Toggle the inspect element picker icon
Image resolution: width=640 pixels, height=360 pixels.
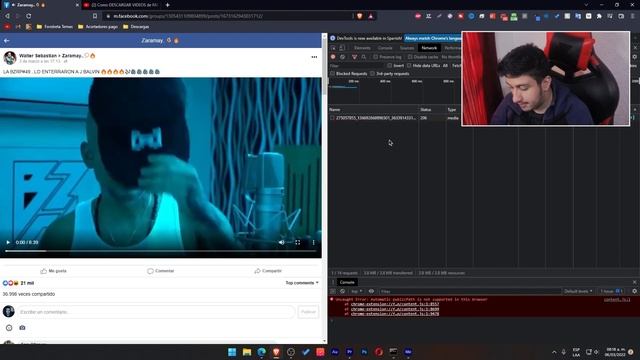click(333, 48)
